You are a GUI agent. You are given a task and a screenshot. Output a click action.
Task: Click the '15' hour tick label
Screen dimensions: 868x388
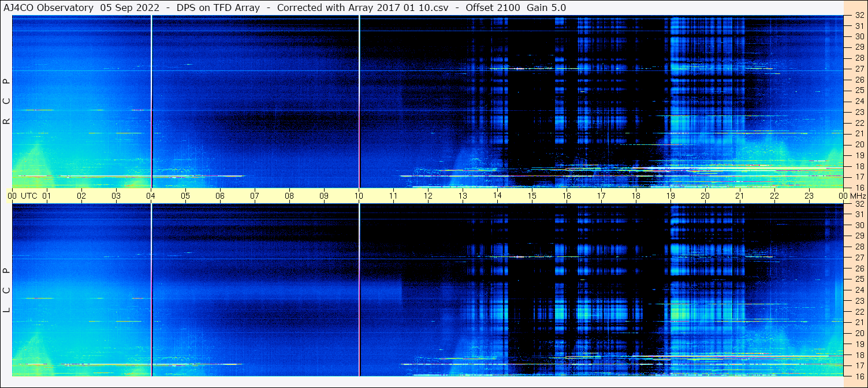tap(532, 196)
